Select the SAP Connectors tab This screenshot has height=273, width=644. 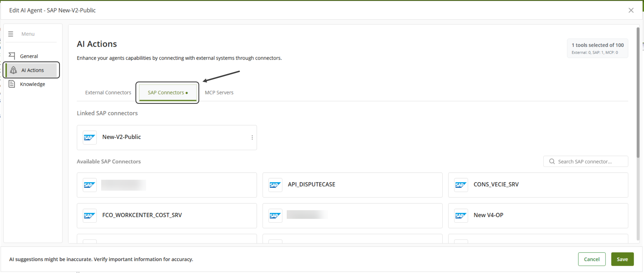167,93
